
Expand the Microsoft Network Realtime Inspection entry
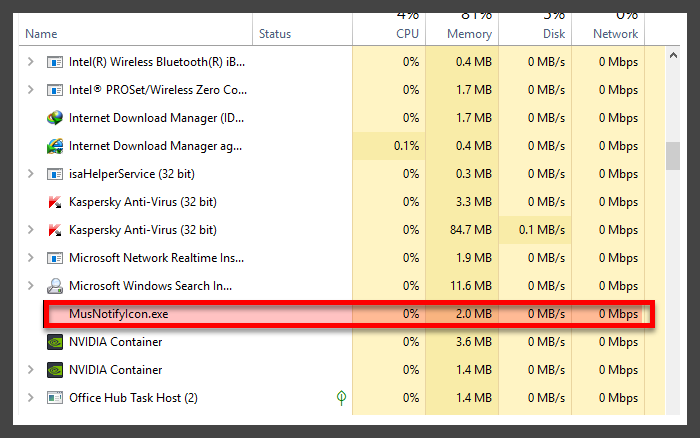[30, 258]
